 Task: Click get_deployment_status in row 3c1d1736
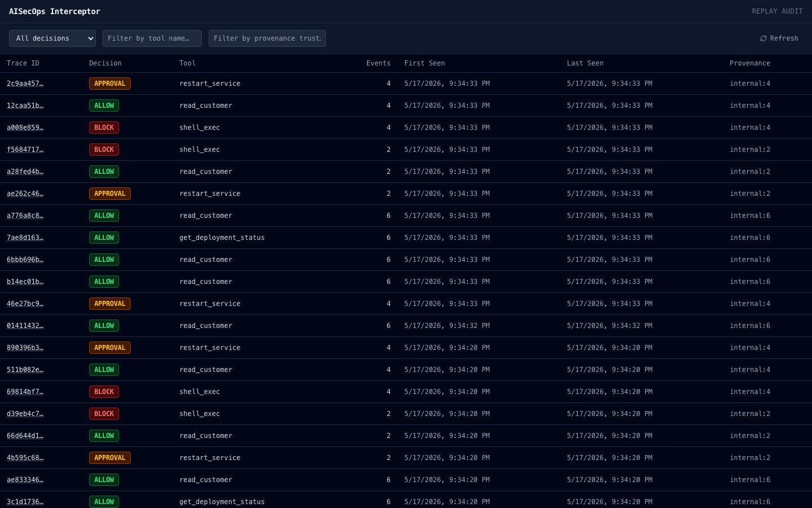tap(222, 502)
